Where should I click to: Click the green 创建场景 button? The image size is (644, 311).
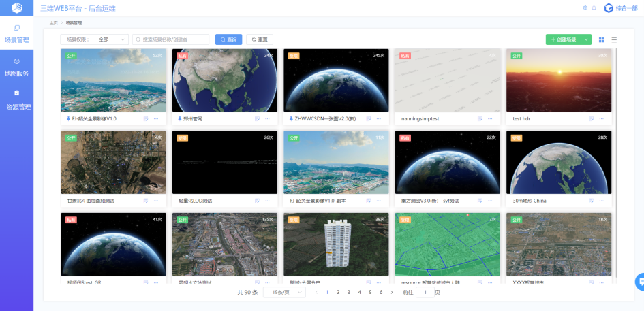[564, 39]
